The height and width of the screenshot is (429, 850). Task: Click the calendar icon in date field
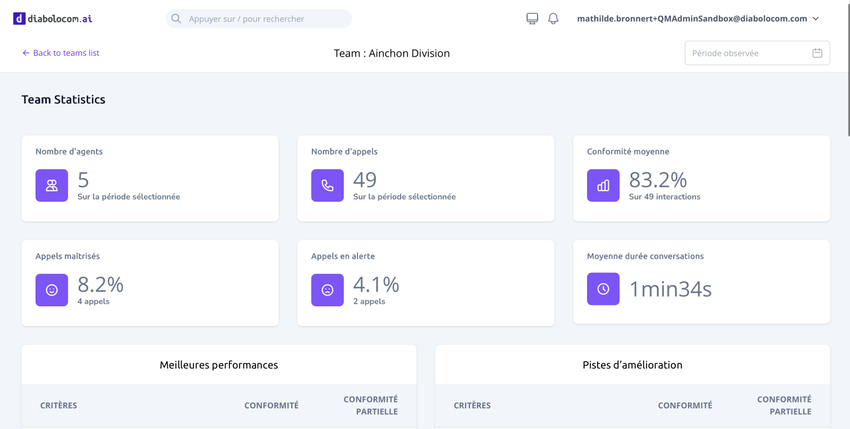817,53
